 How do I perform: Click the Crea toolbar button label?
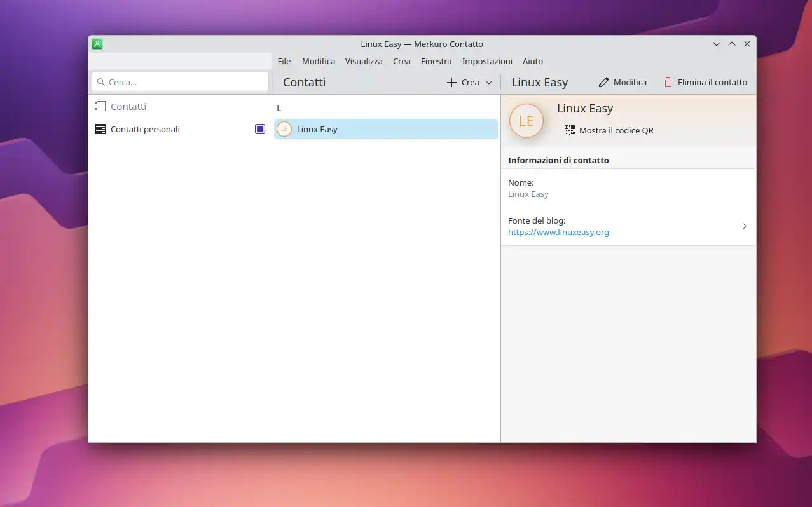click(471, 82)
